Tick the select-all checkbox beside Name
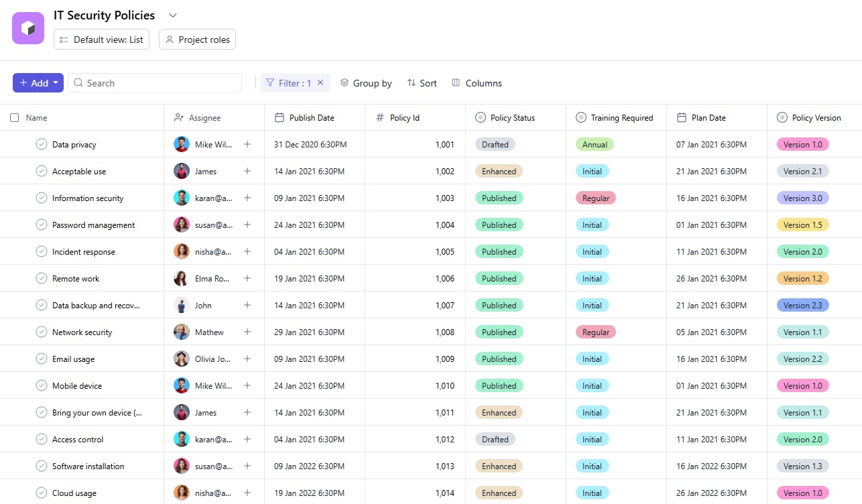Screen dimensions: 862x504 15,117
